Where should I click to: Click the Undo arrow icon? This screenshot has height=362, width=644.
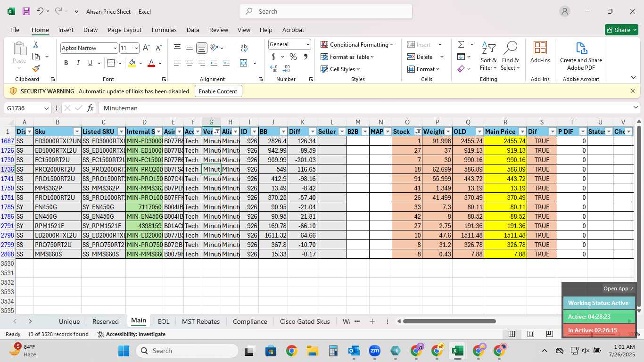point(40,11)
